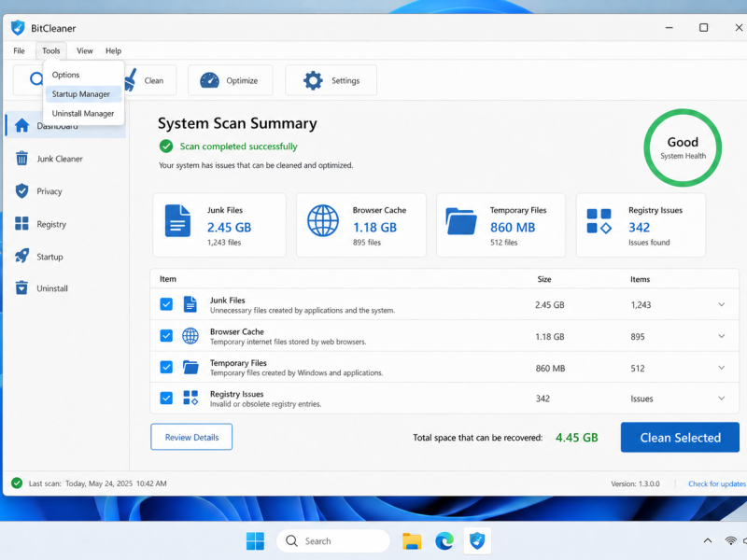Expand the Registry Issues row chevron

point(721,399)
